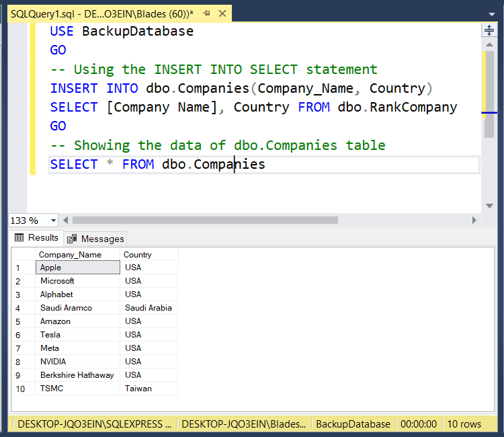The height and width of the screenshot is (437, 504).
Task: Select the Amazon cell
Action: tap(77, 321)
